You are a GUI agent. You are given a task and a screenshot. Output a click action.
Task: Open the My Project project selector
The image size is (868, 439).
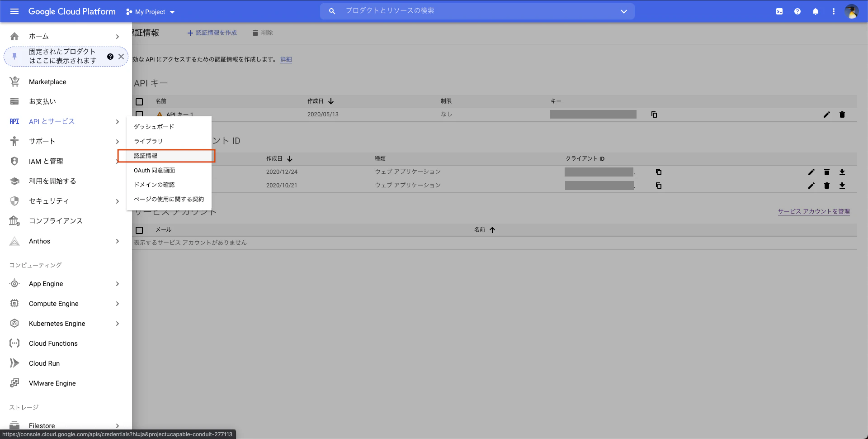(x=150, y=12)
